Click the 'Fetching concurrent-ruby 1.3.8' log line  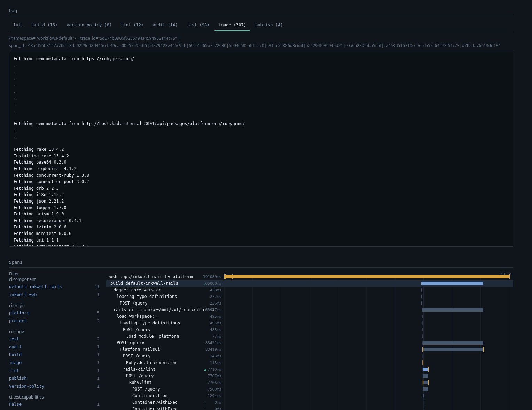pyautogui.click(x=51, y=175)
